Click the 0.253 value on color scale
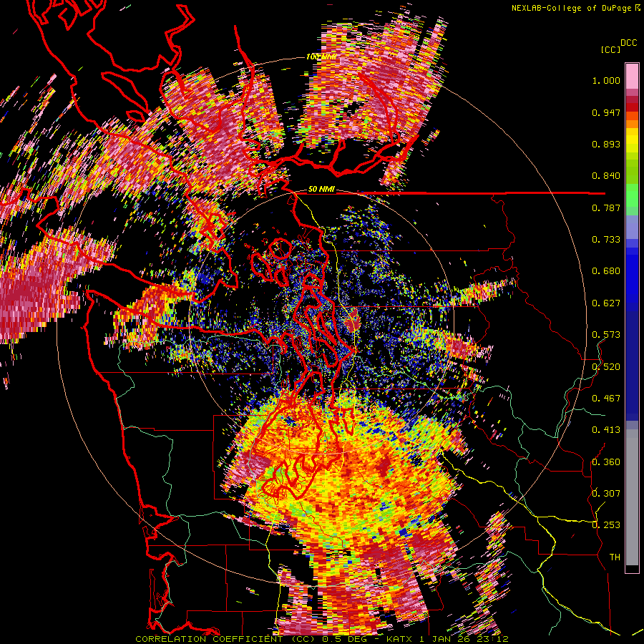 (x=606, y=525)
